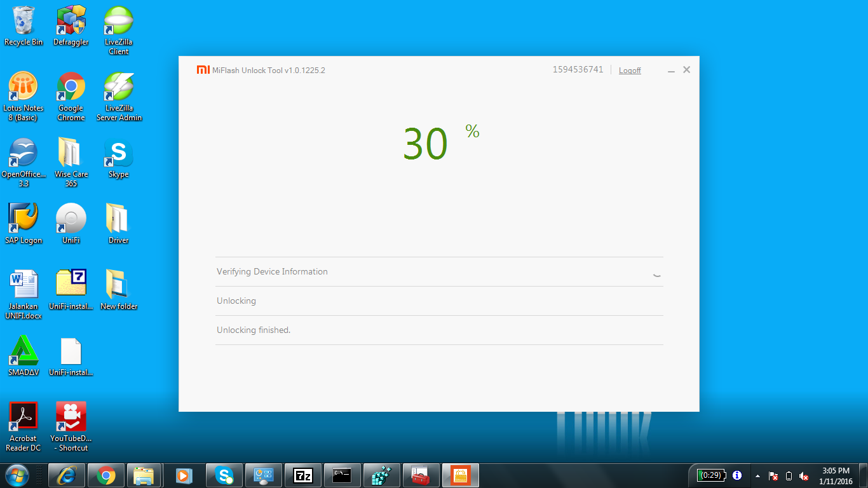
Task: Open the LiveZilla Server Admin shortcut
Action: point(119,97)
